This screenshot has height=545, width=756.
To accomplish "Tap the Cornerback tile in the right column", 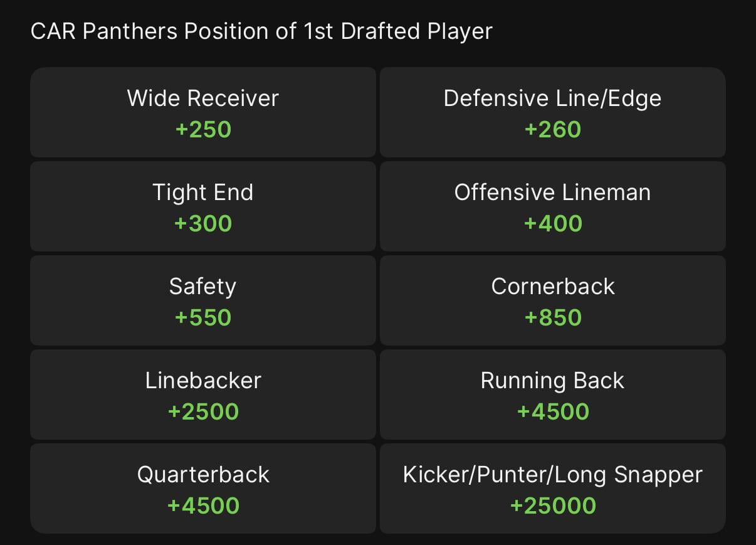I will pyautogui.click(x=552, y=300).
